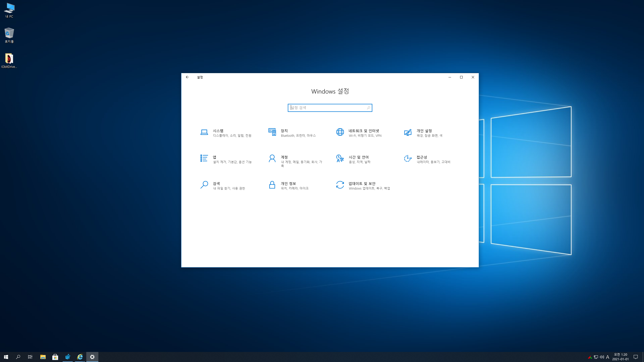Open Search (검색) settings magnifier icon
644x362 pixels.
(204, 185)
